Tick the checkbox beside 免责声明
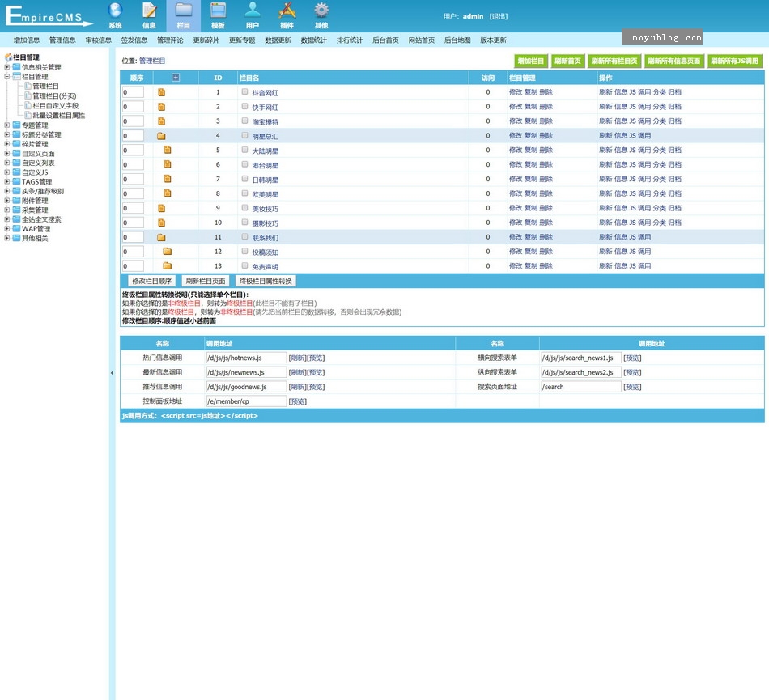Screen dimensions: 769x700 tap(244, 265)
